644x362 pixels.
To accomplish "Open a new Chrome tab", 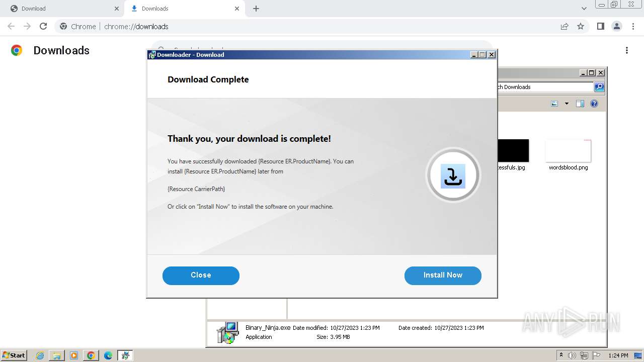I will point(256,9).
